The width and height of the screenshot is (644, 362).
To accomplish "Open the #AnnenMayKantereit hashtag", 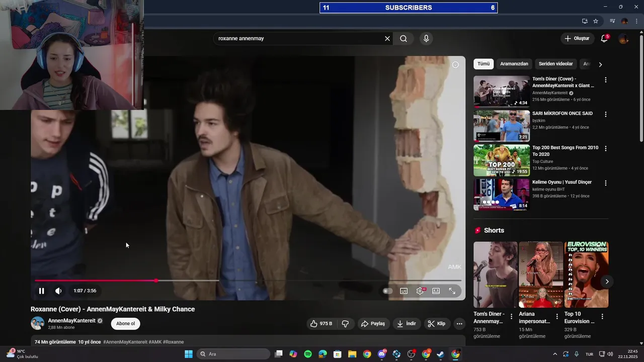I will tap(125, 342).
